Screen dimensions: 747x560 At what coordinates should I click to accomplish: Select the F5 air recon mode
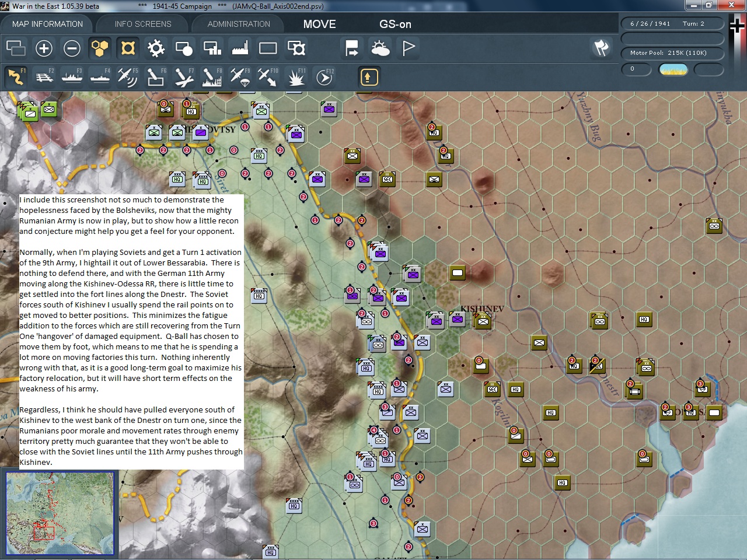(x=128, y=76)
